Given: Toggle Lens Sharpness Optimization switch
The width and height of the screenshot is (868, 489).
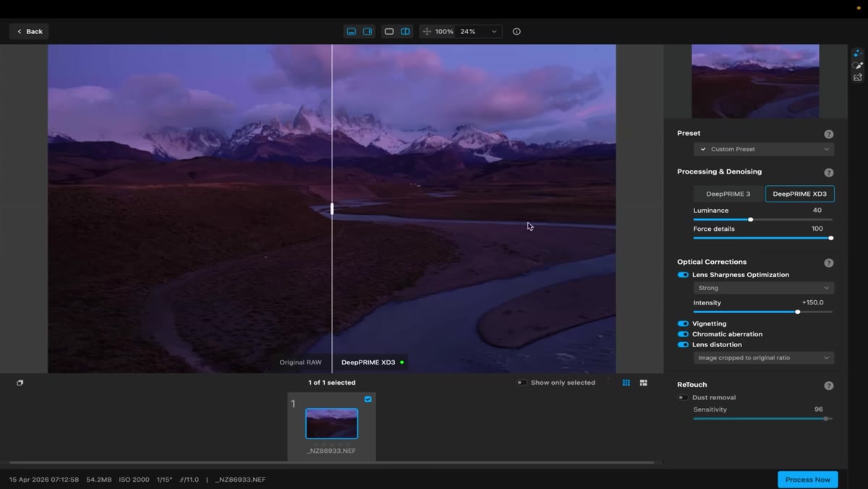Looking at the screenshot, I should click(683, 275).
